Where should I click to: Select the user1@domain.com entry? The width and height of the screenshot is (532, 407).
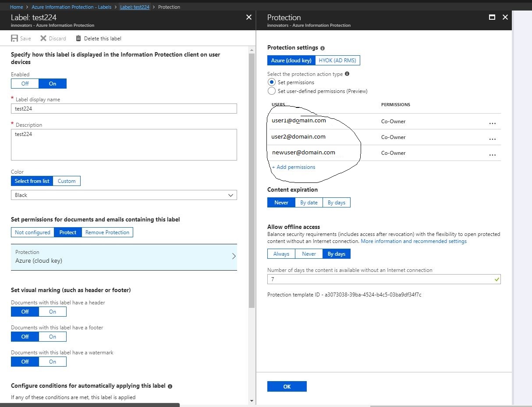(x=299, y=121)
